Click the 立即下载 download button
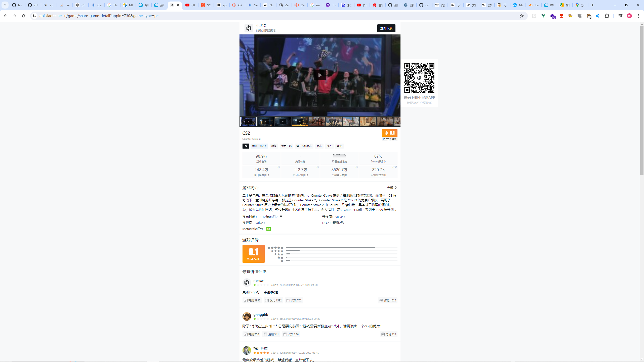 pyautogui.click(x=386, y=28)
